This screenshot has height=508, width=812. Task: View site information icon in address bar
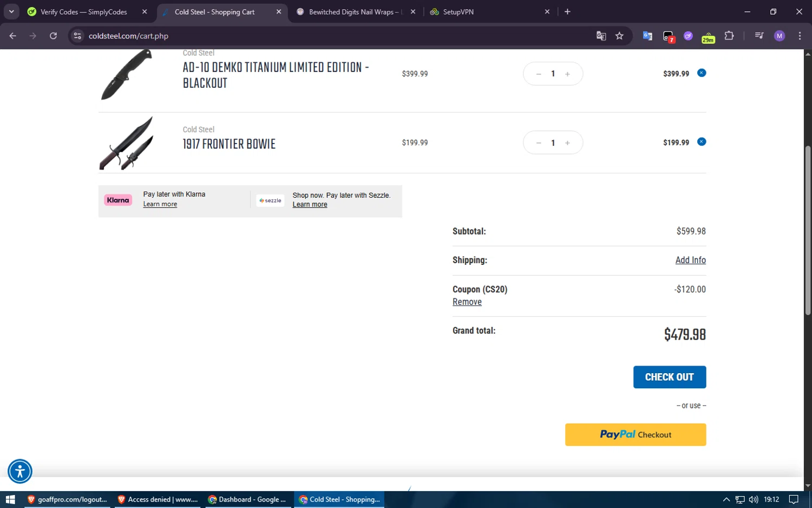[x=77, y=36]
